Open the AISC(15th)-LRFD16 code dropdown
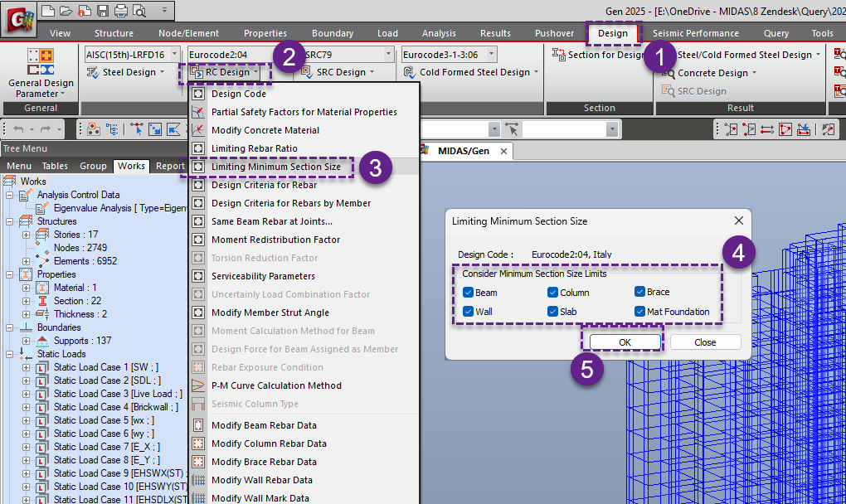 [174, 55]
